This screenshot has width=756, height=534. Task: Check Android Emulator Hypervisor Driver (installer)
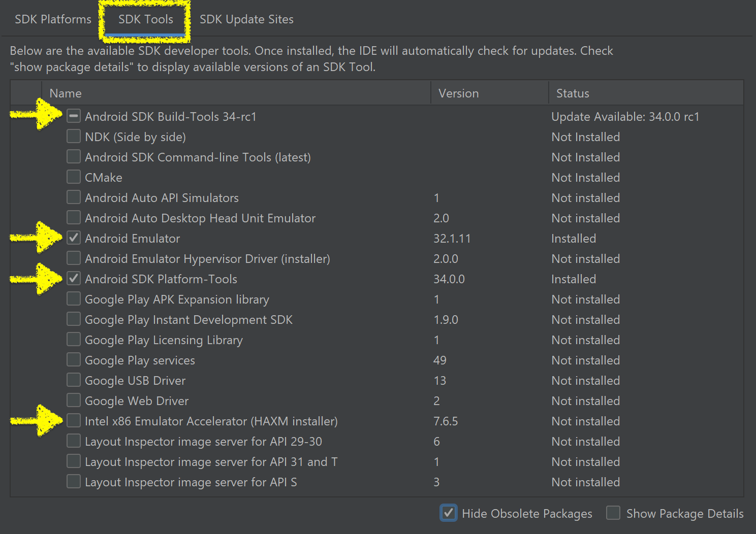[x=74, y=258]
